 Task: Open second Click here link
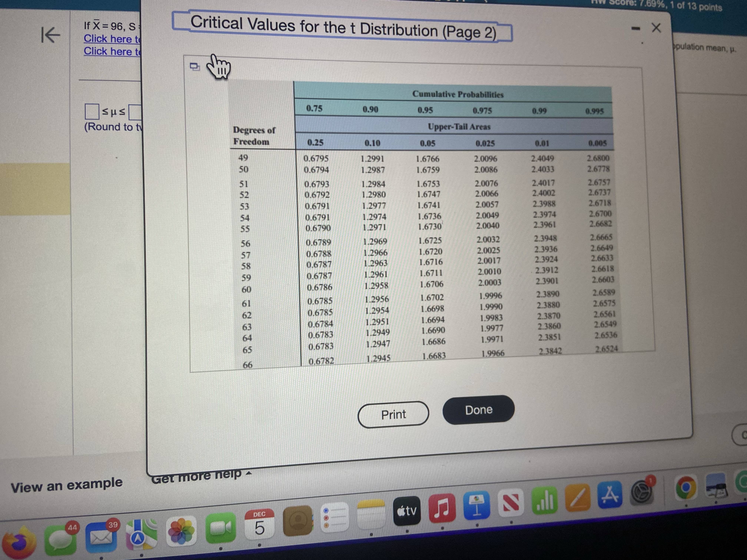pyautogui.click(x=112, y=51)
